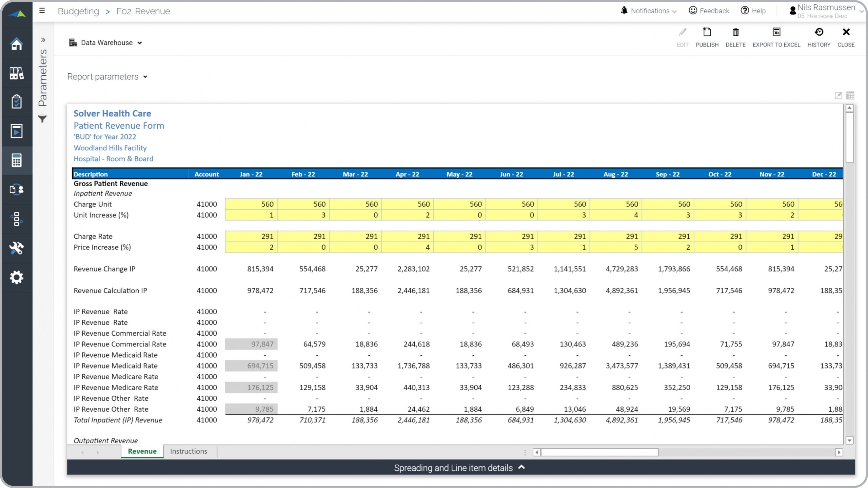This screenshot has width=868, height=488.
Task: Open the report archive binders icon
Action: tap(17, 73)
